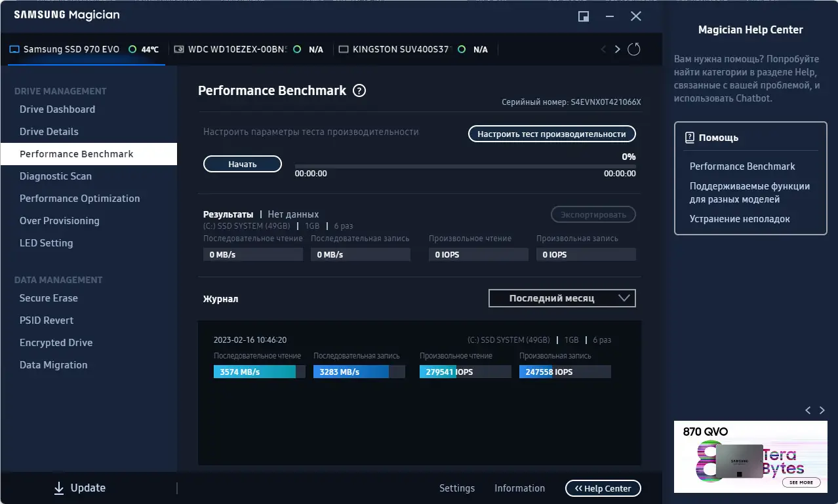The width and height of the screenshot is (838, 504).
Task: Click the Update download arrow icon
Action: tap(59, 488)
